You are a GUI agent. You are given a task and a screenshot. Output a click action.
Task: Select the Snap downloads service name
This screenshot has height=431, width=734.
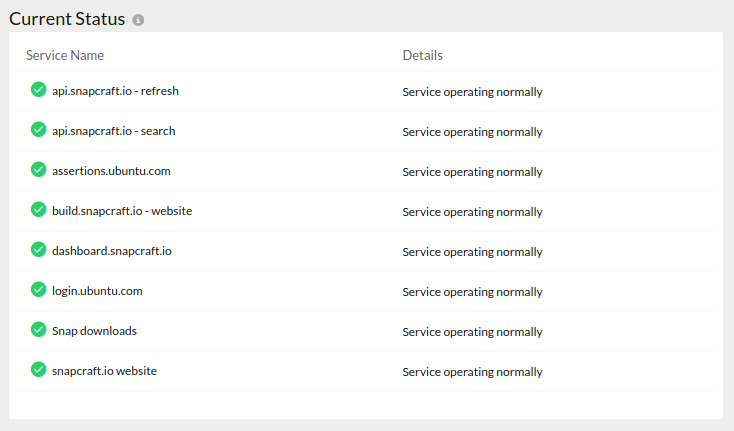click(x=94, y=331)
